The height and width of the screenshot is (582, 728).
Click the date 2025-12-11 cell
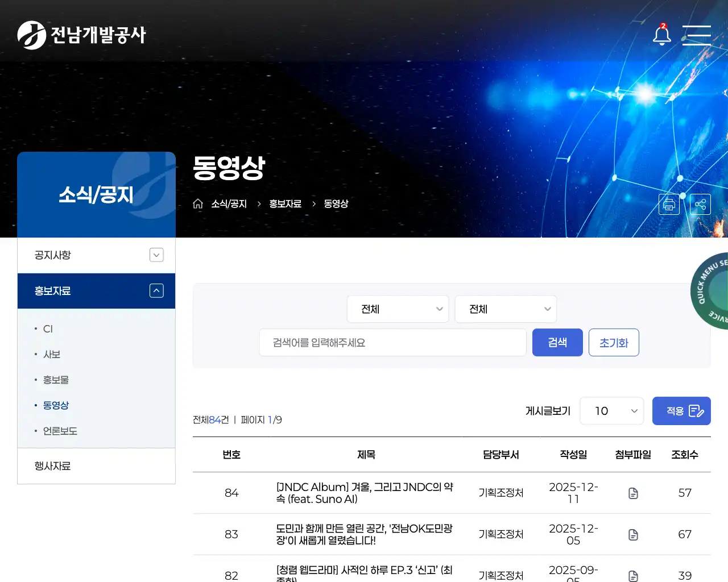tap(573, 493)
